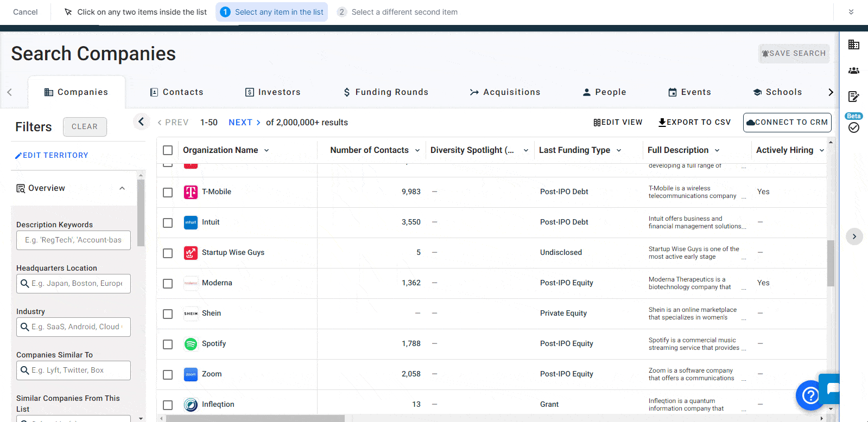This screenshot has height=422, width=868.
Task: Click the Spotify logo icon
Action: pos(191,344)
